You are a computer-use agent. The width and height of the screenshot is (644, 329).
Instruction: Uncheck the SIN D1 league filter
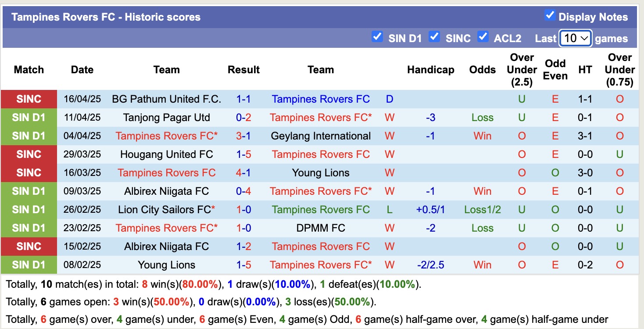(x=377, y=37)
